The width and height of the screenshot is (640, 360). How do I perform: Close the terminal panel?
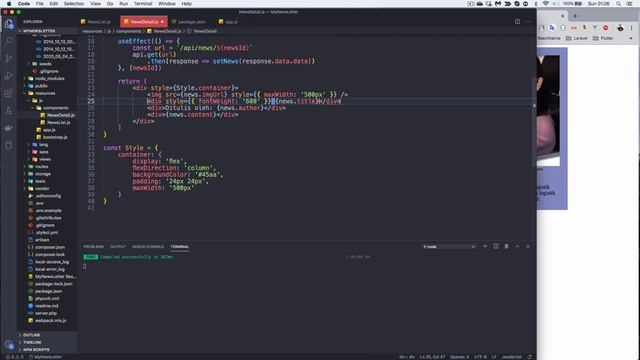[528, 247]
